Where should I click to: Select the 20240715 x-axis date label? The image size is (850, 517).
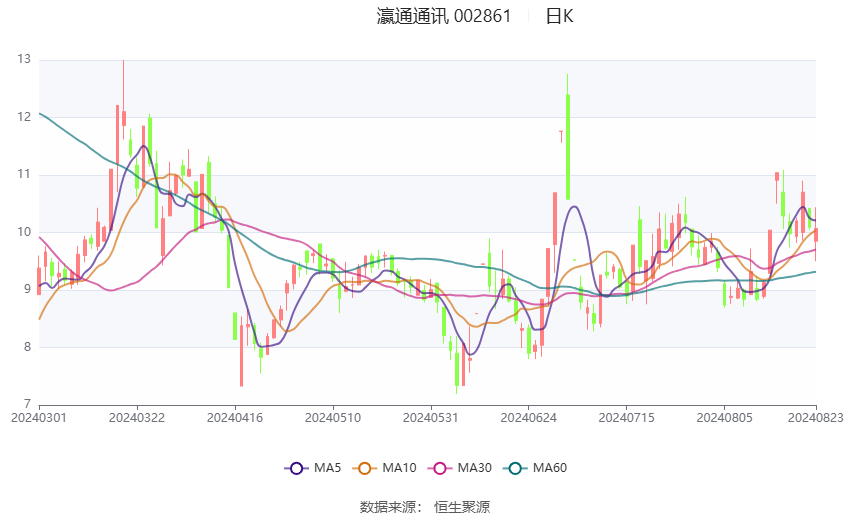(x=626, y=418)
